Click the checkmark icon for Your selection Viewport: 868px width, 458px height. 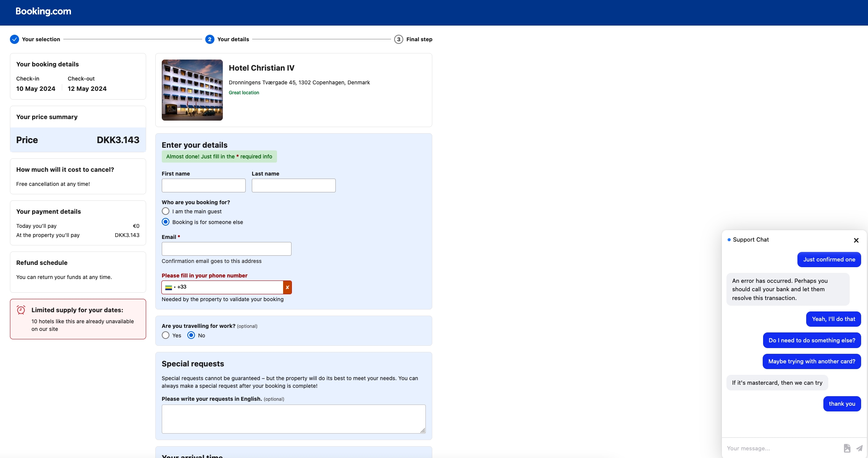coord(14,39)
